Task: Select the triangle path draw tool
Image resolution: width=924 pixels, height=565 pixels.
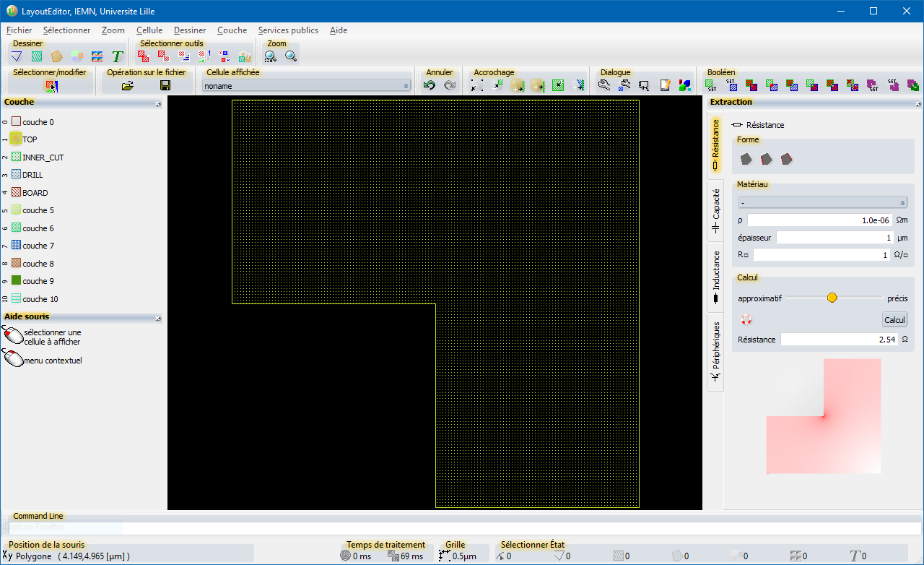Action: click(x=17, y=56)
